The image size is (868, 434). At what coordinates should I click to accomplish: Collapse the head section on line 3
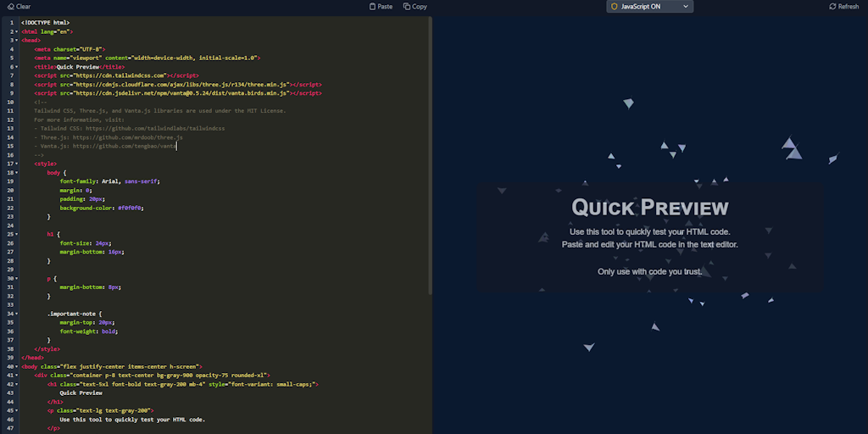pyautogui.click(x=16, y=40)
